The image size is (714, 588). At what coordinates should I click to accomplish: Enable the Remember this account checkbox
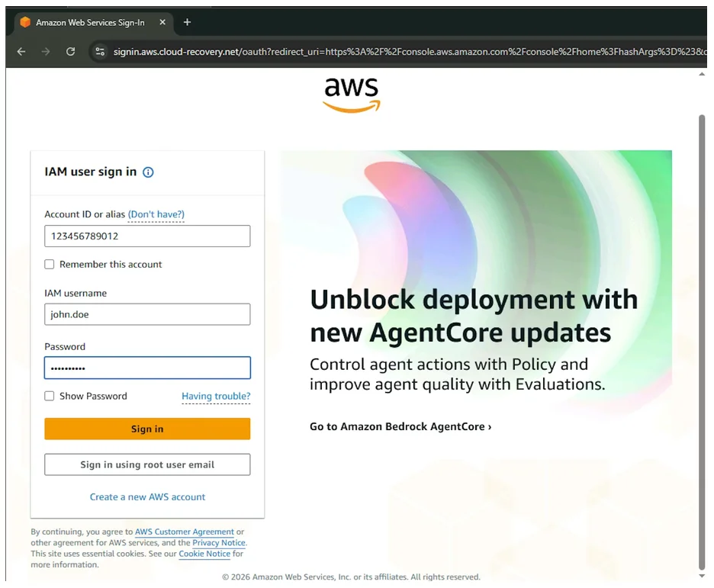50,265
